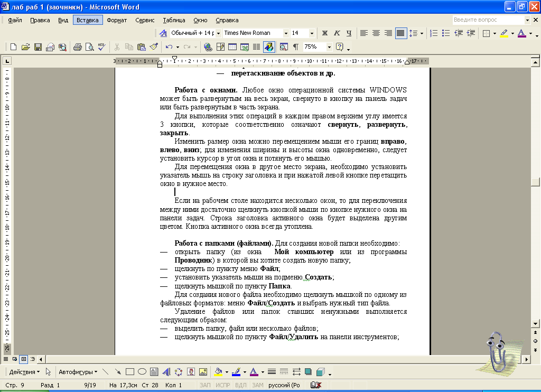This screenshot has height=392, width=541.
Task: Save the document with the floppy icon
Action: pos(38,47)
